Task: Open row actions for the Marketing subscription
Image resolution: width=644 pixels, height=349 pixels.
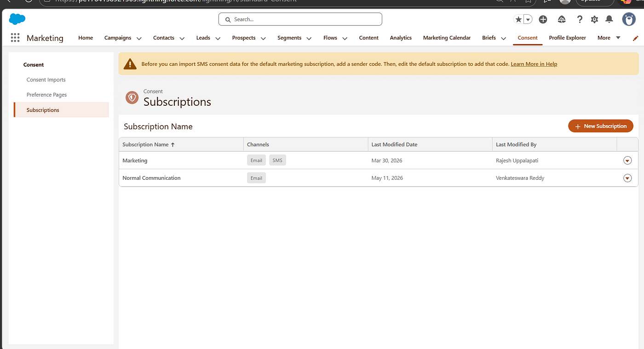Action: click(627, 160)
